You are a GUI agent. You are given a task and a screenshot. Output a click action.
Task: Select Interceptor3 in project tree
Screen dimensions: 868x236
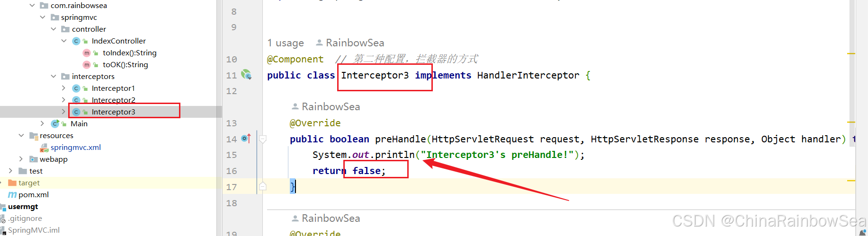click(114, 112)
